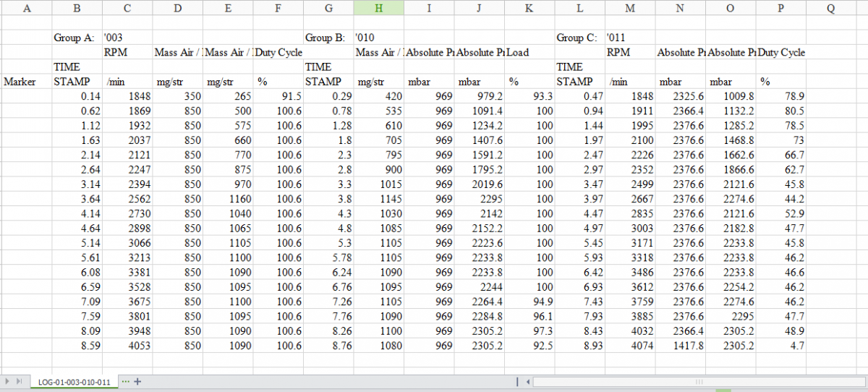Click the last sheet navigation arrow
The height and width of the screenshot is (392, 868).
tap(17, 381)
